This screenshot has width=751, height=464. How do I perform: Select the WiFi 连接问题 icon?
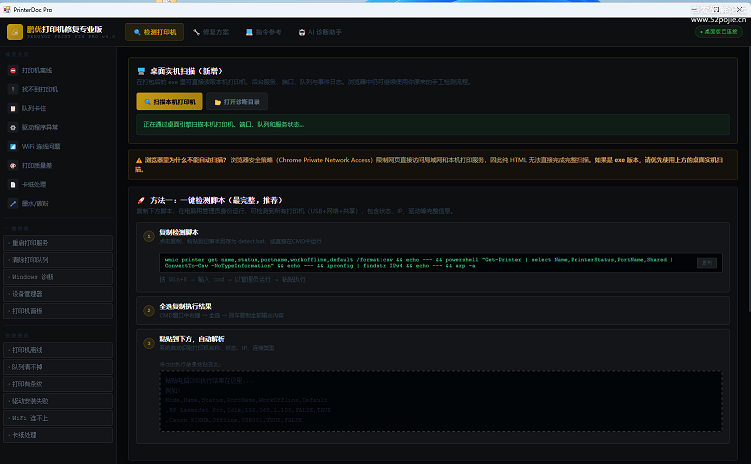pyautogui.click(x=13, y=146)
